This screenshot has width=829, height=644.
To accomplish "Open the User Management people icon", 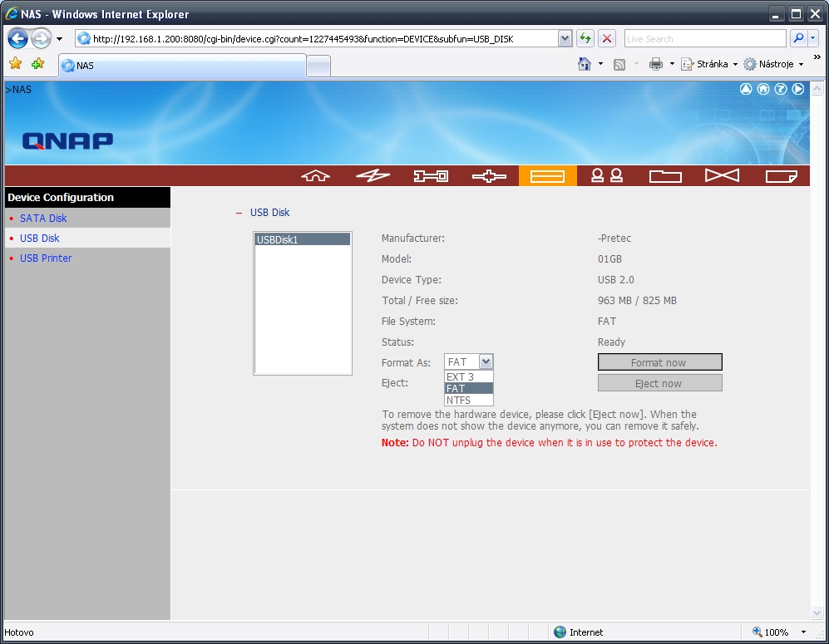I will (606, 176).
